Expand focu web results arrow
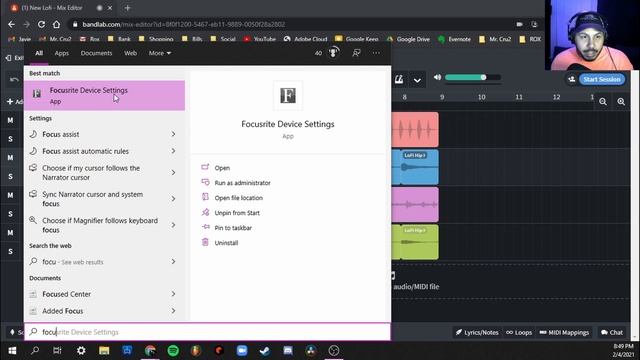This screenshot has width=640, height=360. tap(173, 261)
